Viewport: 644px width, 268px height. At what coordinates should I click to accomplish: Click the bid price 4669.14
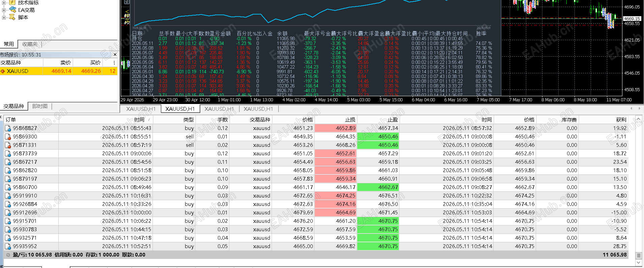(61, 71)
